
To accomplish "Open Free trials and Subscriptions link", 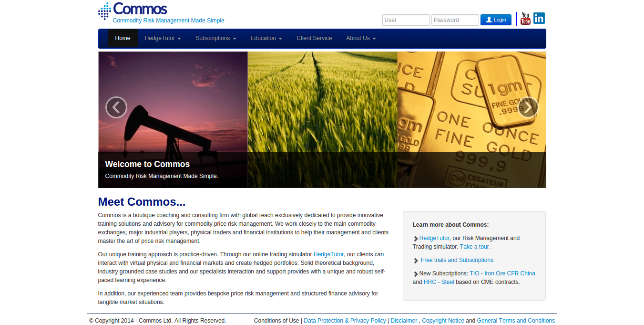I will click(457, 260).
